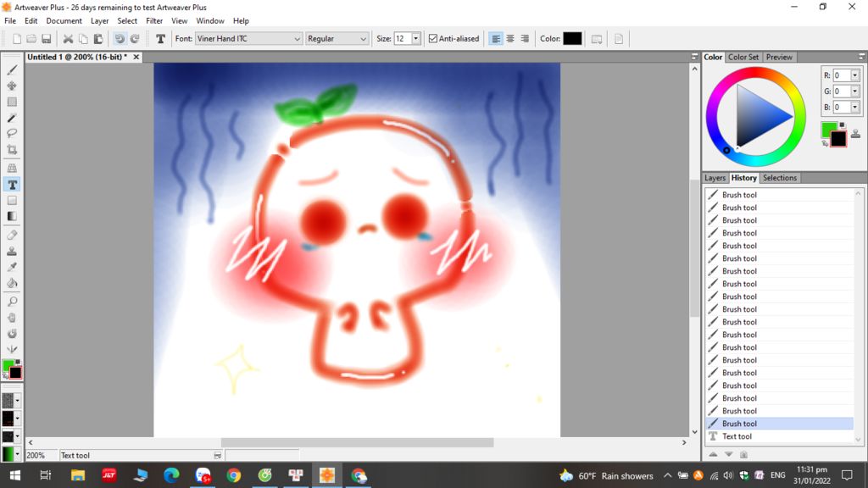Image resolution: width=868 pixels, height=488 pixels.
Task: Click the highlighted Brush tool history entry
Action: pyautogui.click(x=780, y=424)
